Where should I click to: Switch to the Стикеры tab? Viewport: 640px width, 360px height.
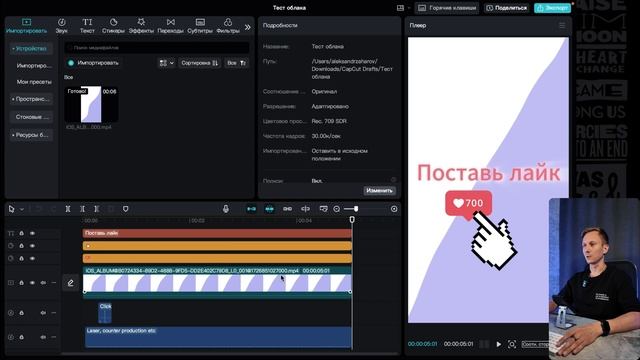tap(113, 26)
